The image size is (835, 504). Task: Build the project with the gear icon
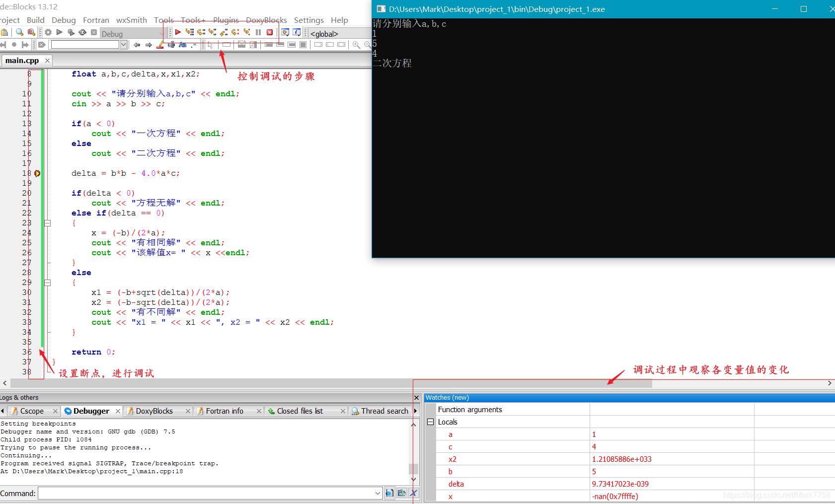(x=48, y=32)
